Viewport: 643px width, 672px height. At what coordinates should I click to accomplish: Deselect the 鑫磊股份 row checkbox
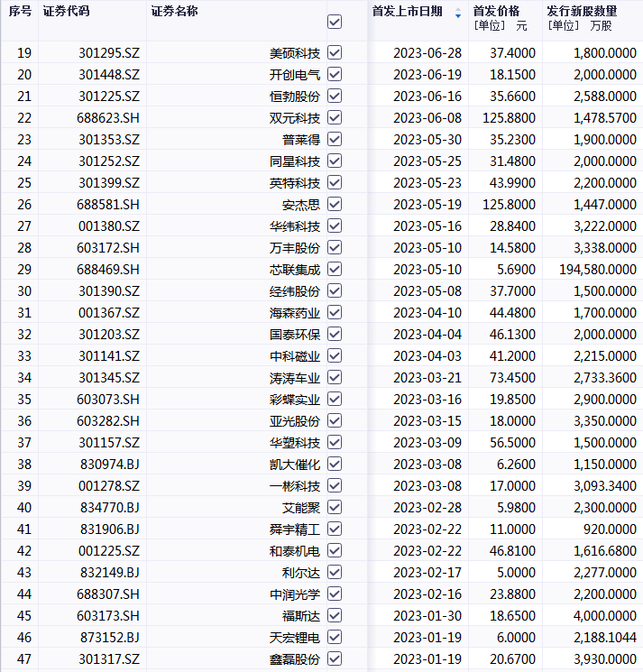pyautogui.click(x=335, y=659)
